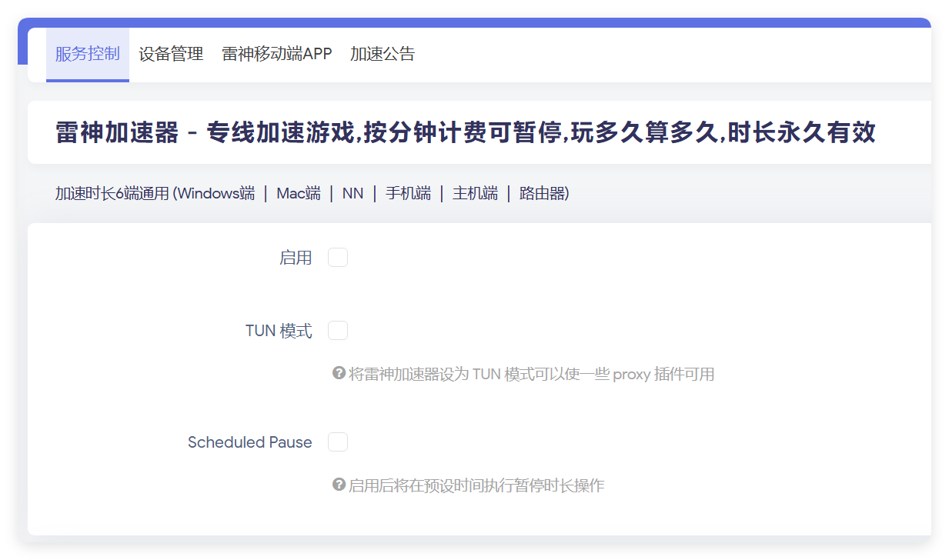
Task: Open the 雷神移动端APP tab
Action: (x=277, y=54)
